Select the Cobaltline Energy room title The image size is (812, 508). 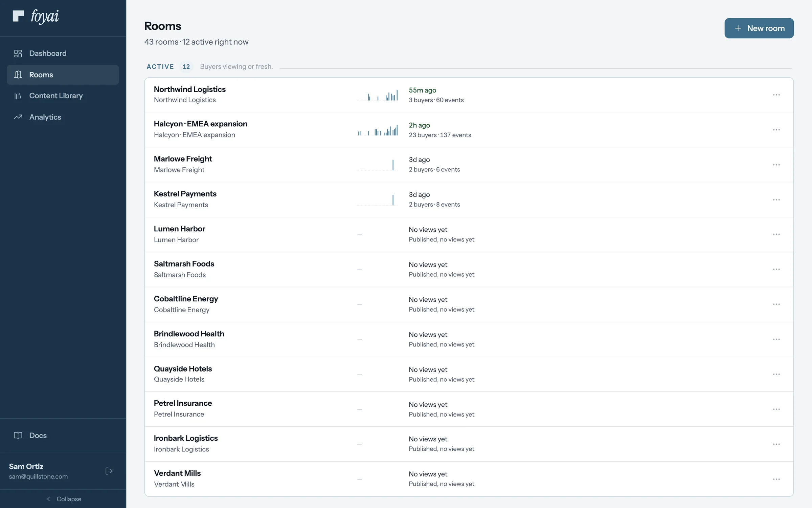tap(186, 299)
